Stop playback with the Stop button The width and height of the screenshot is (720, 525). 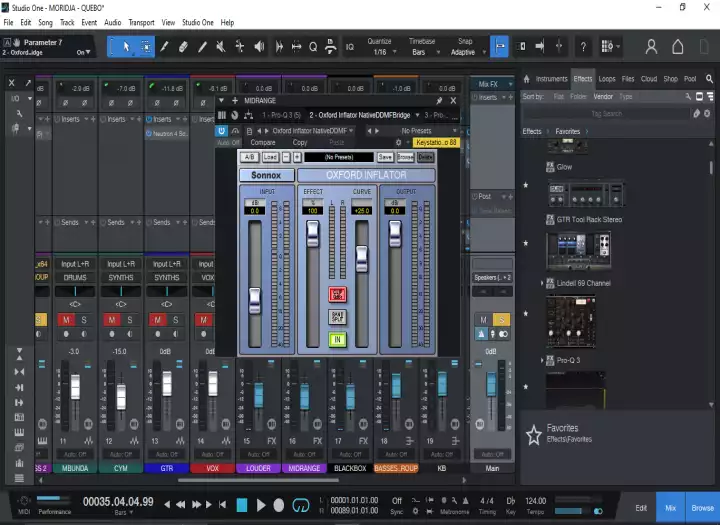coord(242,505)
